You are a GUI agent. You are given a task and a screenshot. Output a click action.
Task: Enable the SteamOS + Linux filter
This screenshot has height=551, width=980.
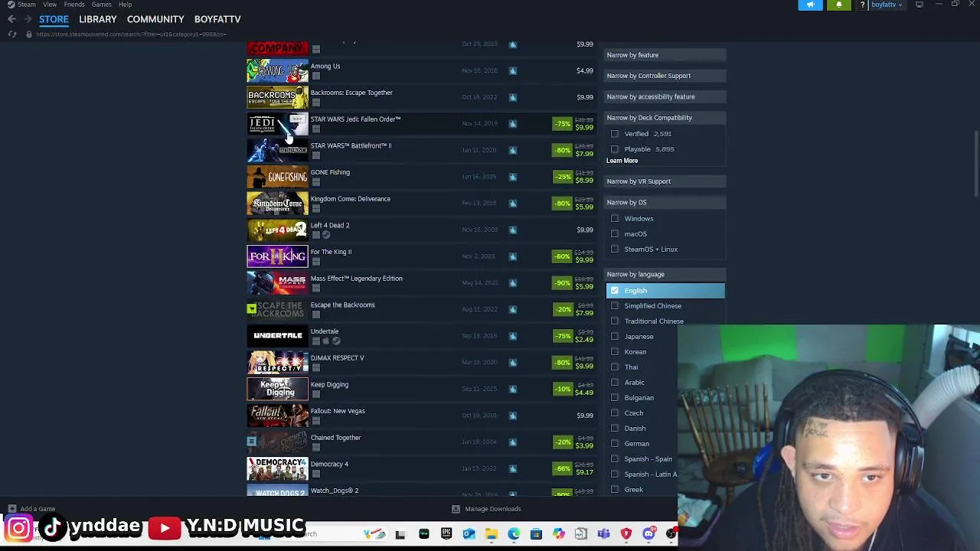click(x=614, y=249)
